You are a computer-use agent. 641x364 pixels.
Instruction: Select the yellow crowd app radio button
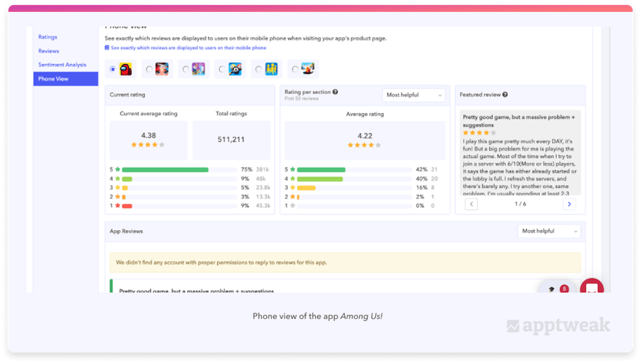click(259, 69)
